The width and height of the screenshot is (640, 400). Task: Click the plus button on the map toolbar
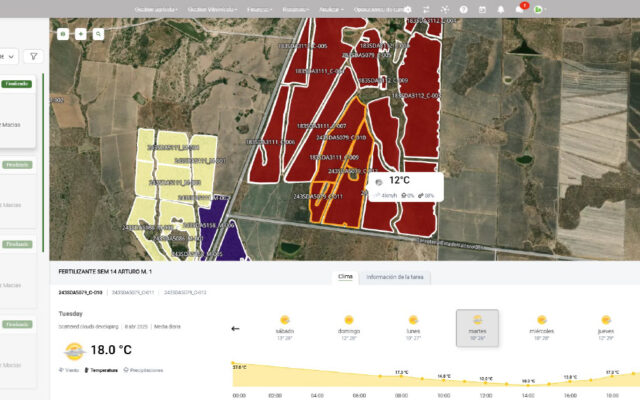[81, 34]
